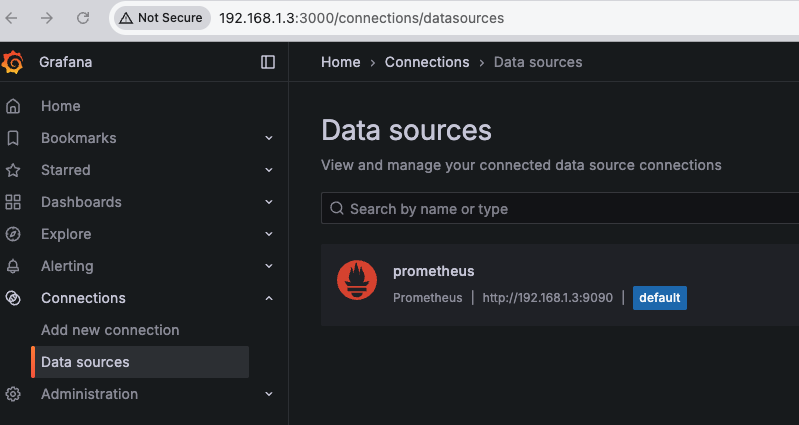Click the dock menu sidebar icon

(x=268, y=62)
